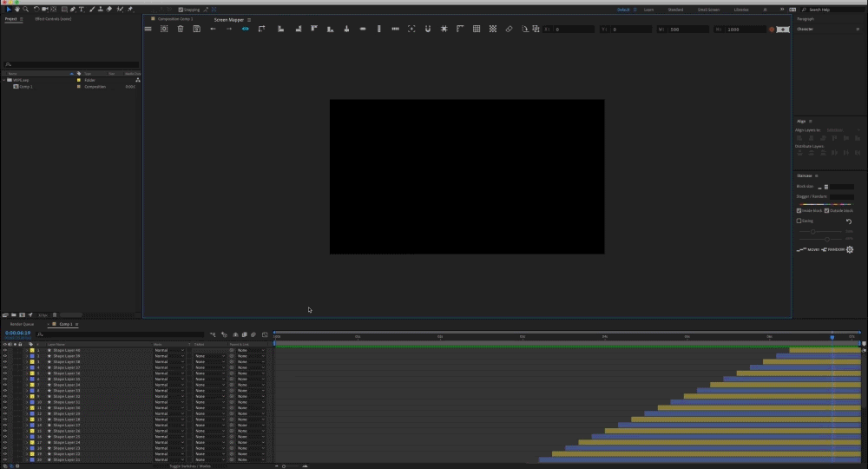Open Mode dropdown for Shape Layer 40

click(x=169, y=351)
